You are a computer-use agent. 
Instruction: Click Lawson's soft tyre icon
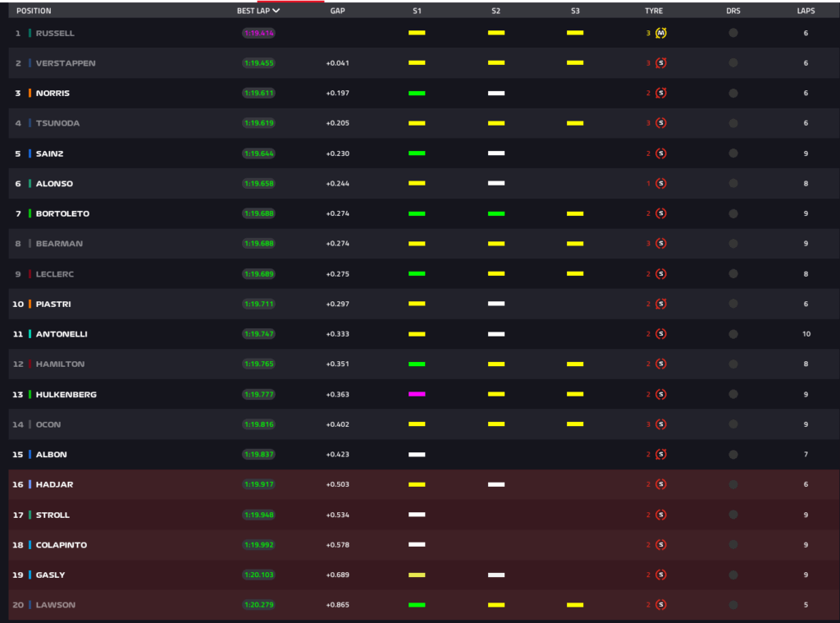point(661,605)
